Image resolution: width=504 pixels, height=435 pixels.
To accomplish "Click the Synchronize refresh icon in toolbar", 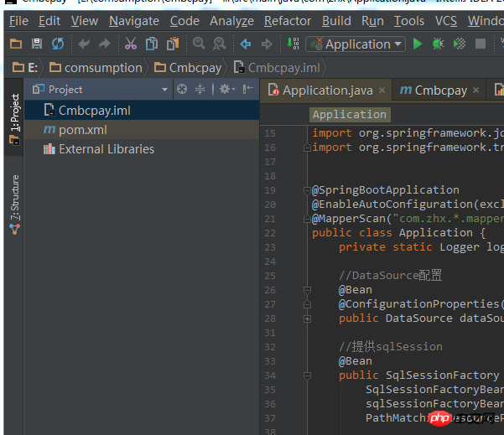I will click(58, 44).
